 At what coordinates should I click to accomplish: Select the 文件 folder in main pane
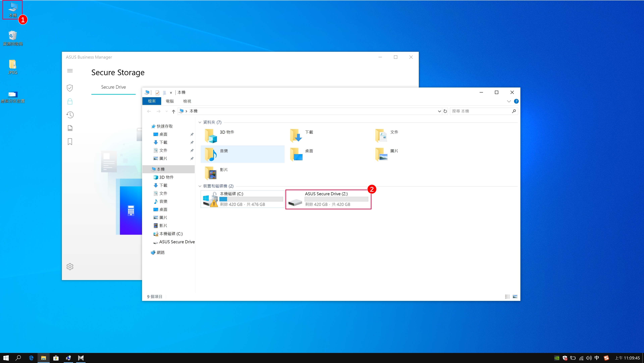[x=413, y=135]
